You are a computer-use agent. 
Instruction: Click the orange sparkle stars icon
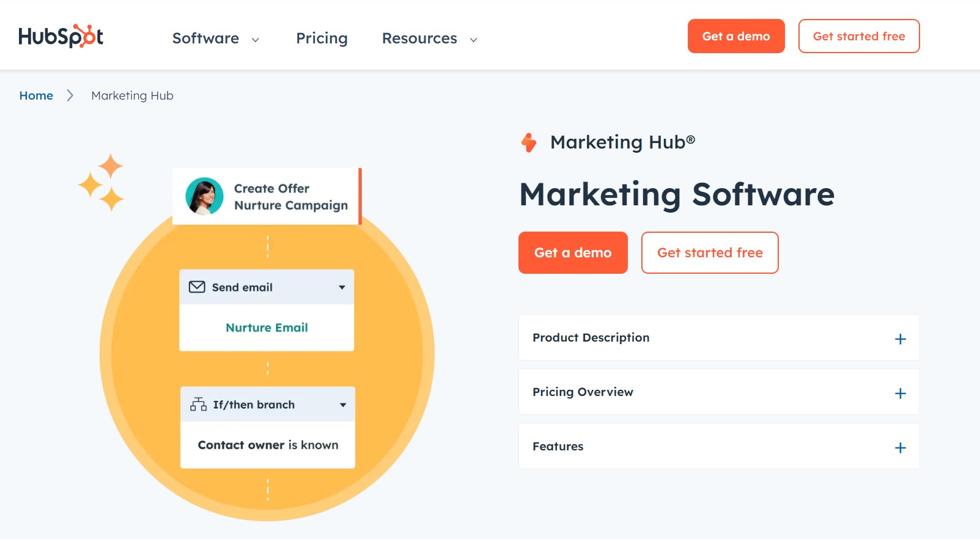pyautogui.click(x=101, y=182)
